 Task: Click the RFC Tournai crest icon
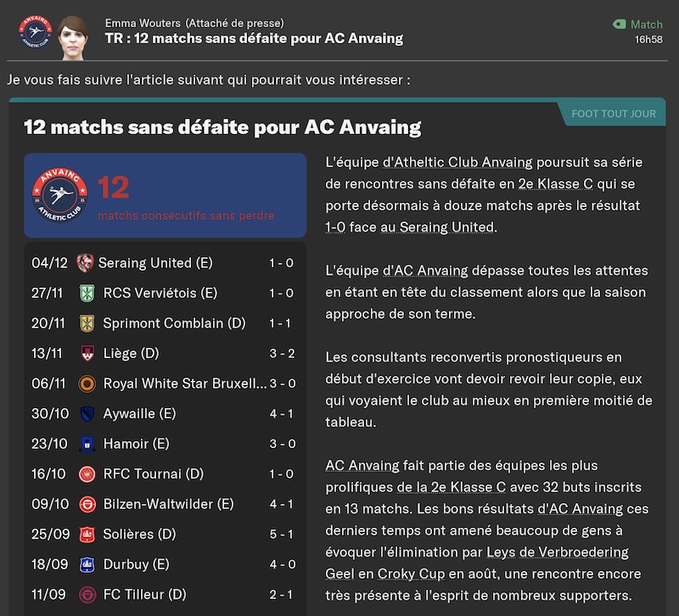(87, 474)
